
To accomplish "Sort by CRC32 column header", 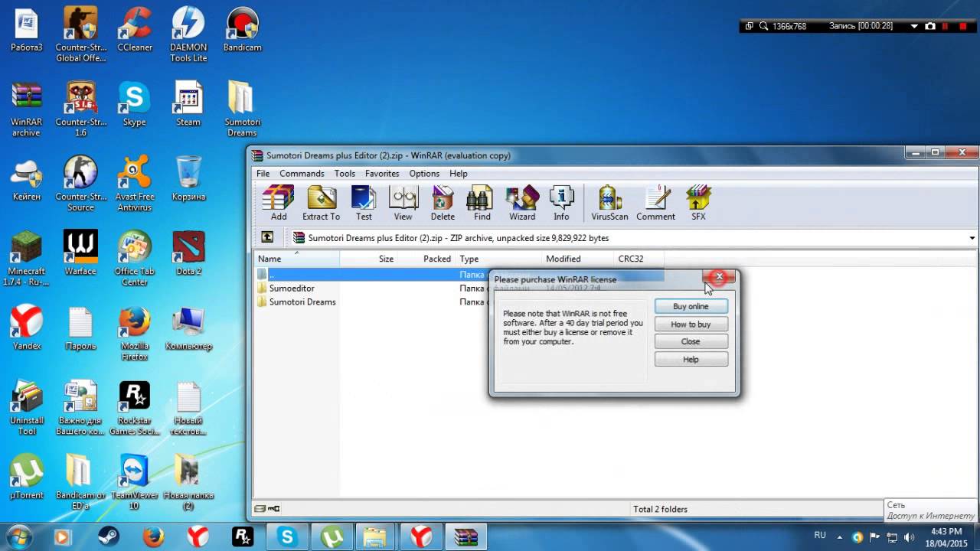I will pos(639,259).
